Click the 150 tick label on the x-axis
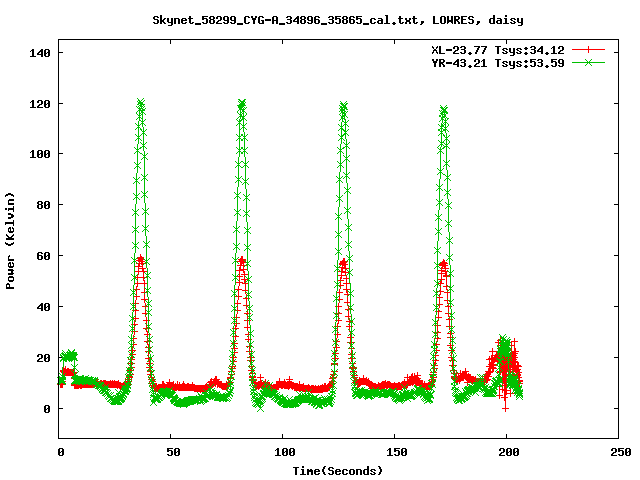 coord(397,452)
